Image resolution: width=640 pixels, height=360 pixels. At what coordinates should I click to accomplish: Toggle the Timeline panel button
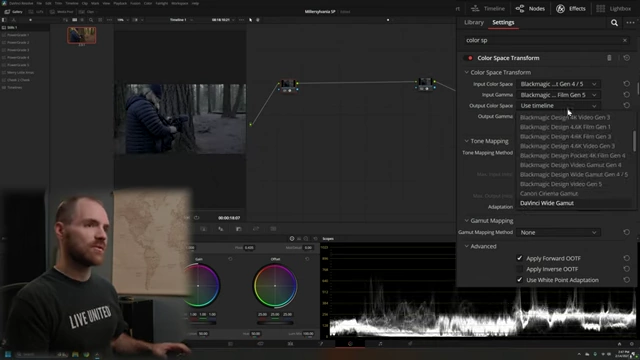487,9
